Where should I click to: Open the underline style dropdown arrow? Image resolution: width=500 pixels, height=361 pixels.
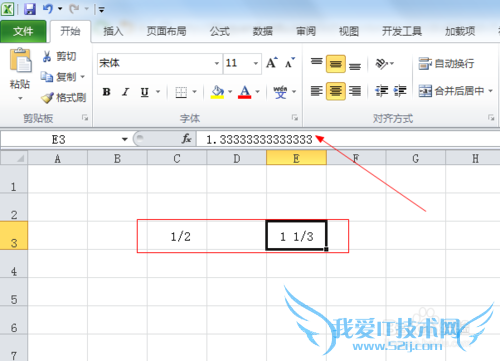point(158,92)
